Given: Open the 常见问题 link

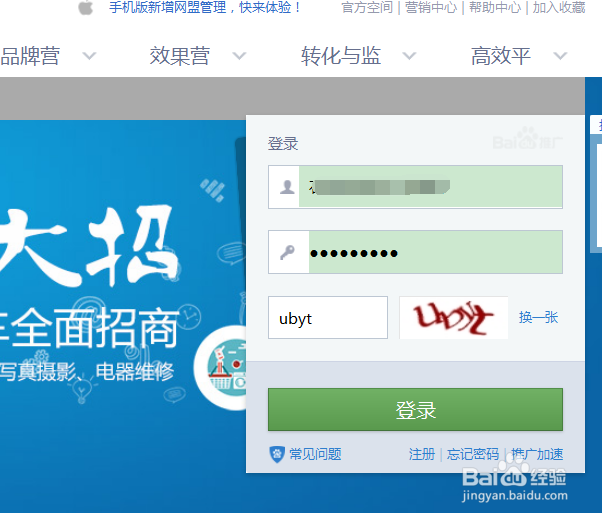Looking at the screenshot, I should pyautogui.click(x=315, y=454).
